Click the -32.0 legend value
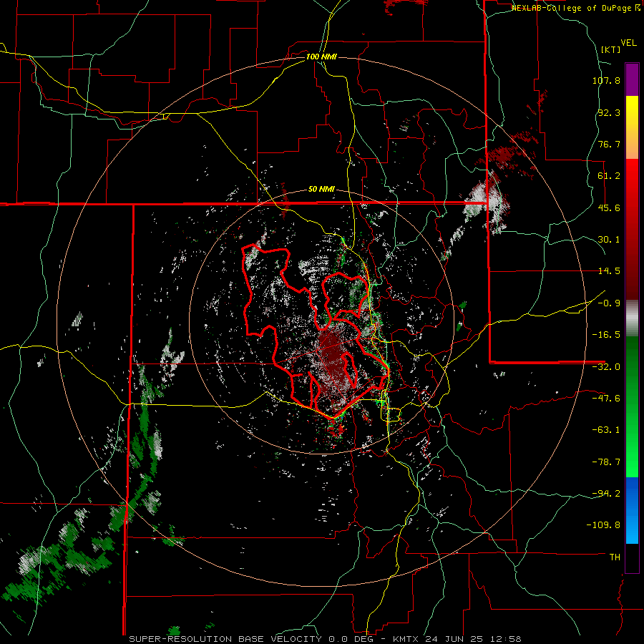Screen dimensions: 644x644 (606, 367)
